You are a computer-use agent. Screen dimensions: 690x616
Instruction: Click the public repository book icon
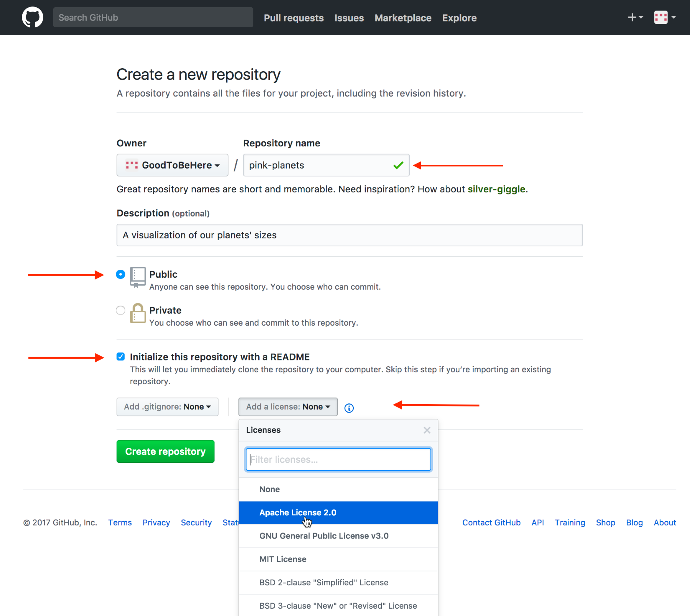pyautogui.click(x=138, y=277)
